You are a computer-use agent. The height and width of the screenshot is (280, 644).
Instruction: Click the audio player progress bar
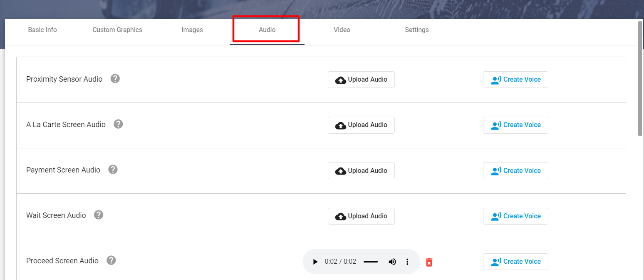point(370,262)
